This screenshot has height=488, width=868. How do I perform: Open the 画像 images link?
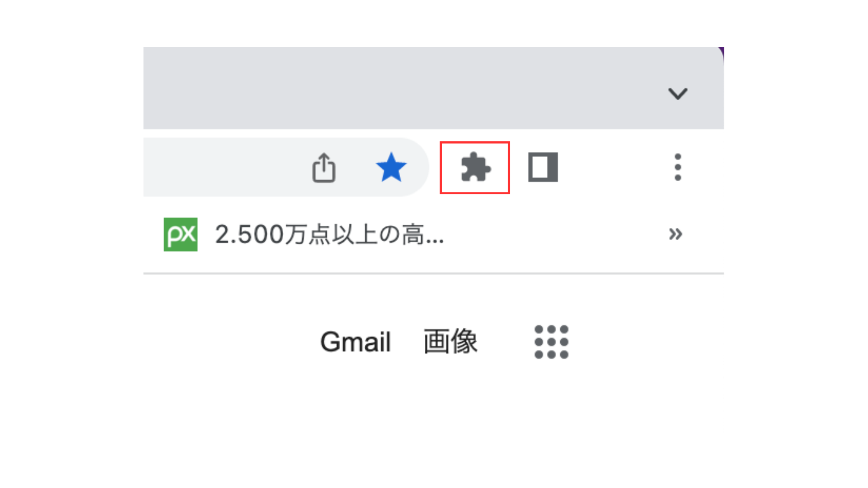(x=450, y=342)
